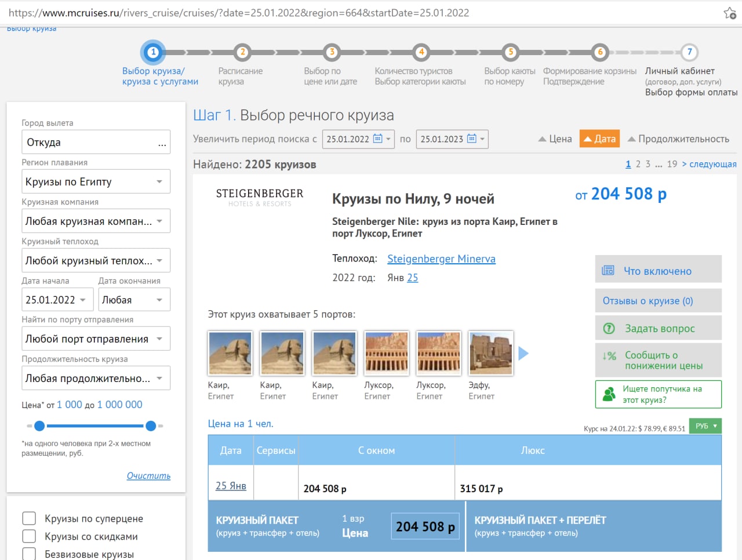This screenshot has height=560, width=742.
Task: Click '> следующая' pagination link
Action: pyautogui.click(x=709, y=164)
